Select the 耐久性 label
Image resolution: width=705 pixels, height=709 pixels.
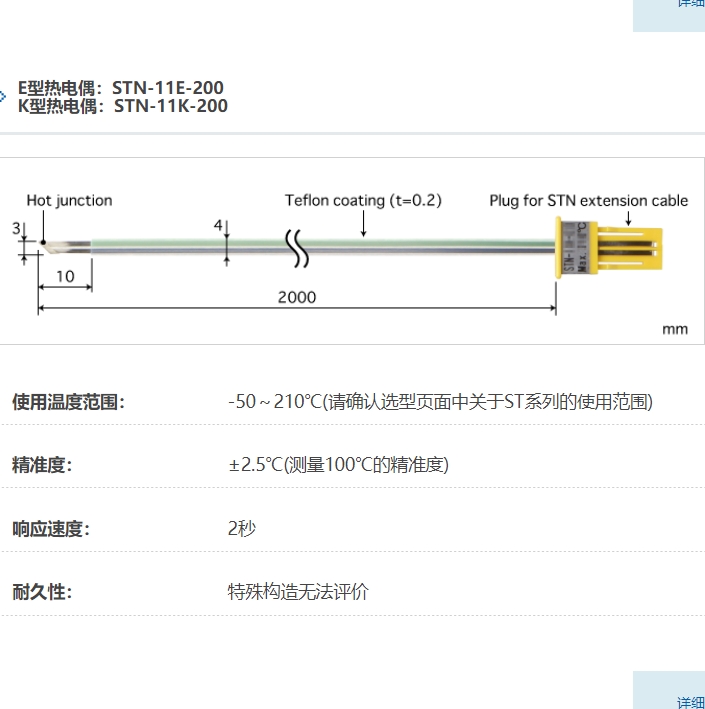click(x=42, y=592)
